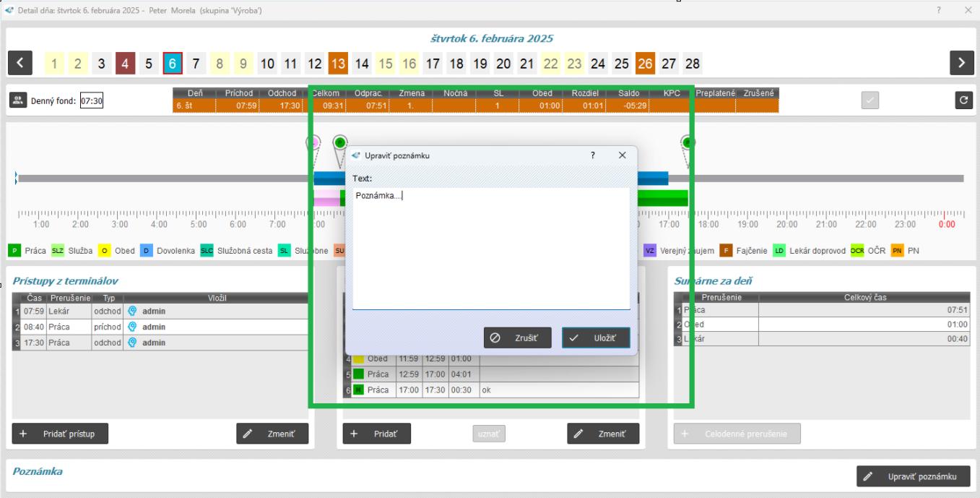Click the green Práca legend swatch

(14, 251)
